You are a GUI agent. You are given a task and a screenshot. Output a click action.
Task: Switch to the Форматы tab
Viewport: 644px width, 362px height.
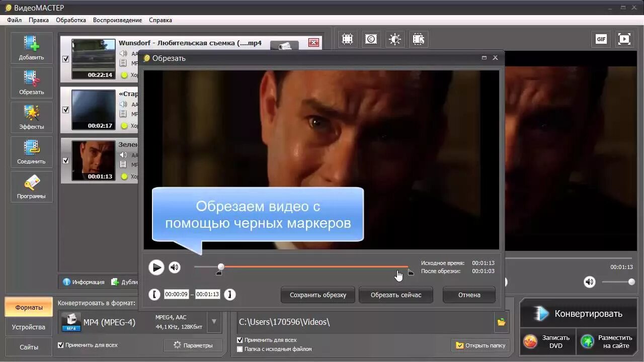pyautogui.click(x=29, y=307)
